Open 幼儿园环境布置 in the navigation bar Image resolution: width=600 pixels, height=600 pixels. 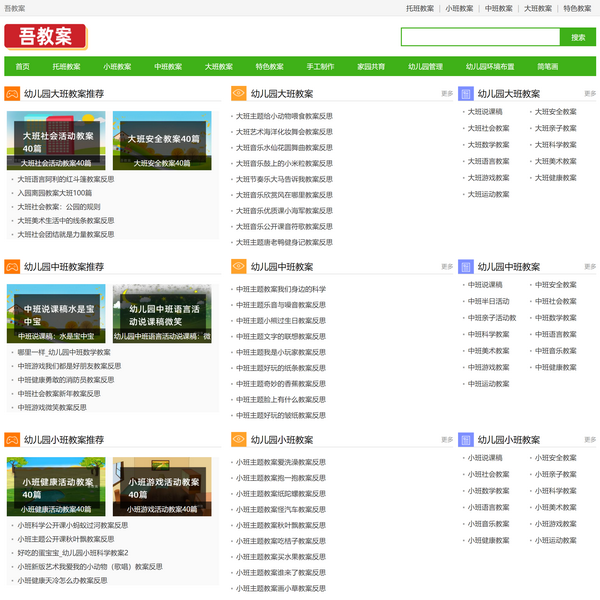tap(490, 67)
